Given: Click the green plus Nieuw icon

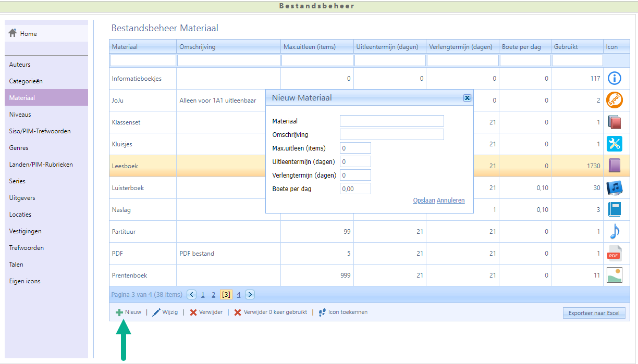Looking at the screenshot, I should pos(119,312).
